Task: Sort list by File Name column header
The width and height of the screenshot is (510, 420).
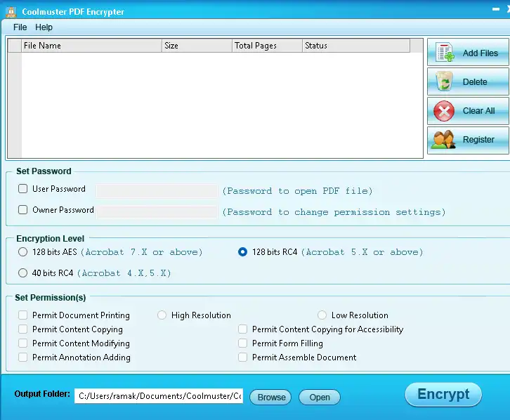Action: pos(91,46)
